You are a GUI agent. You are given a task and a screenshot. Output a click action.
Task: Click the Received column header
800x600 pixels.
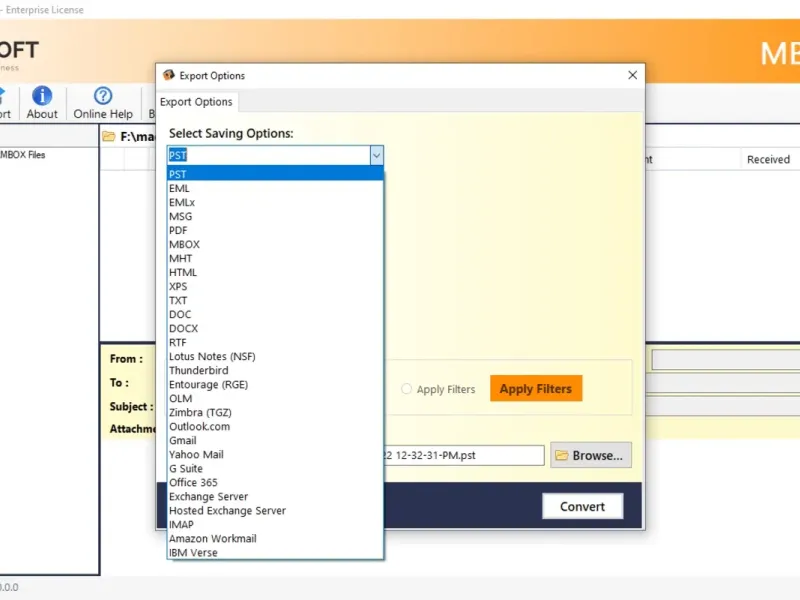pos(768,159)
